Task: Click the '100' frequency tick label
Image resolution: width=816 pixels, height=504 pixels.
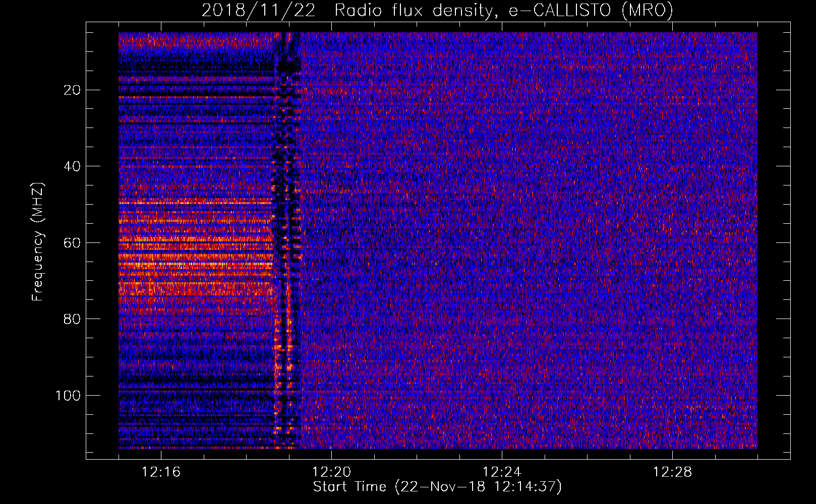Action: [68, 396]
